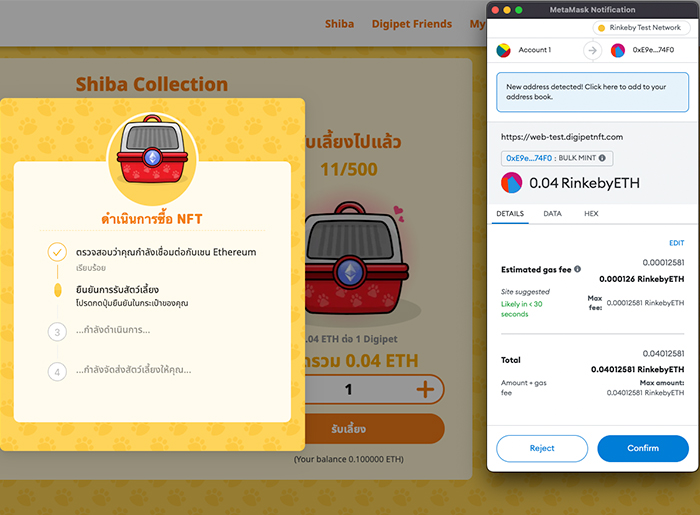Reject the MetaMask transaction

(542, 448)
